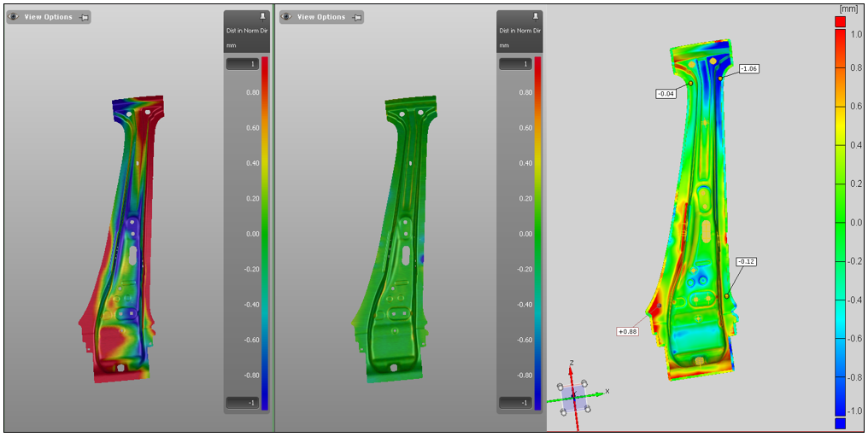Viewport: 868px width, 437px height.
Task: Select the -0.04 deviation label
Action: pyautogui.click(x=666, y=94)
